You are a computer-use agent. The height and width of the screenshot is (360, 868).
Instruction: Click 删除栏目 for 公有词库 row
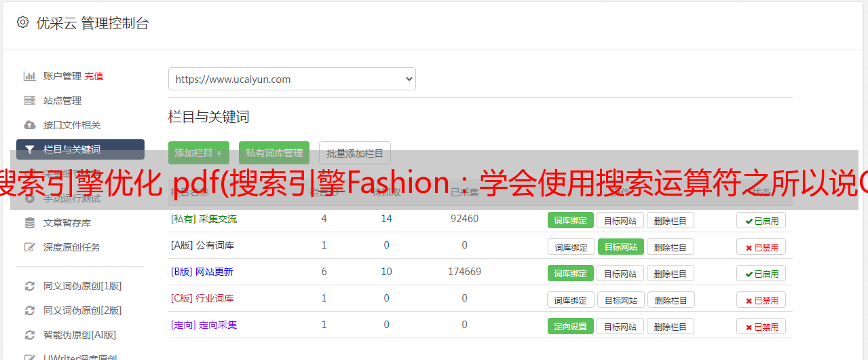coord(671,247)
